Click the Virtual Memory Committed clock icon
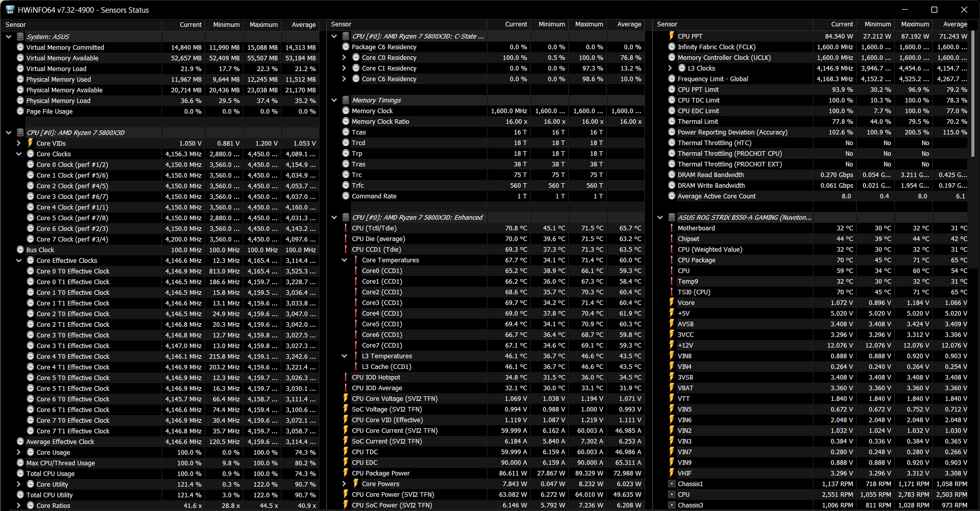This screenshot has height=511, width=980. point(20,47)
